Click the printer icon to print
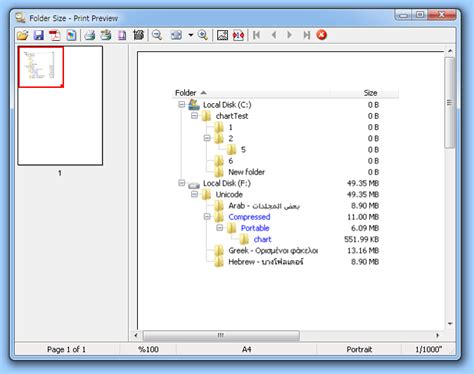This screenshot has height=374, width=474. pyautogui.click(x=90, y=35)
